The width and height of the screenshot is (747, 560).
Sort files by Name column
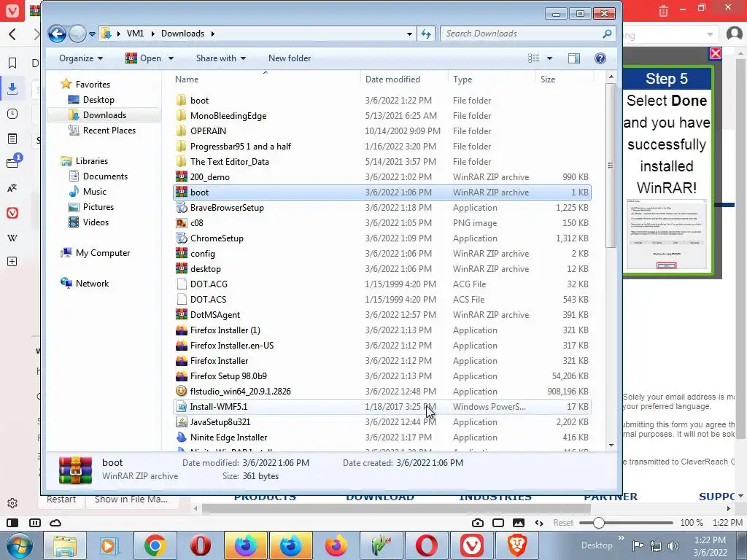tap(266, 79)
